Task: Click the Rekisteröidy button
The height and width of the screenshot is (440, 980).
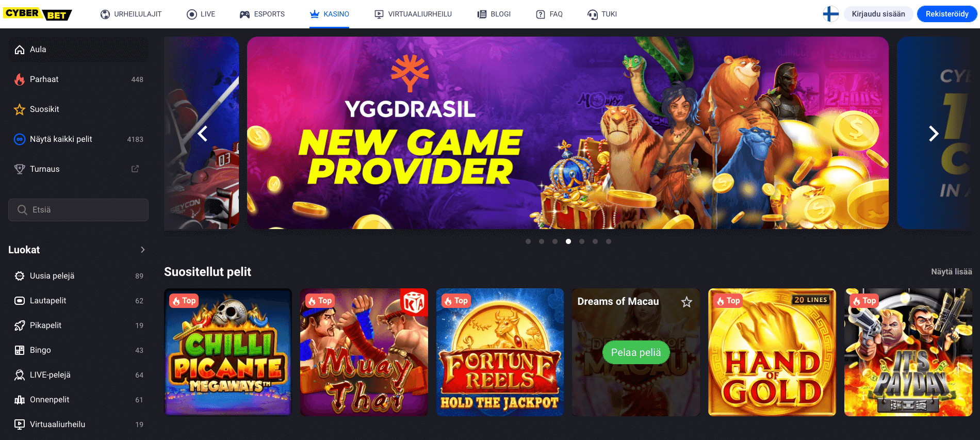Action: tap(947, 14)
